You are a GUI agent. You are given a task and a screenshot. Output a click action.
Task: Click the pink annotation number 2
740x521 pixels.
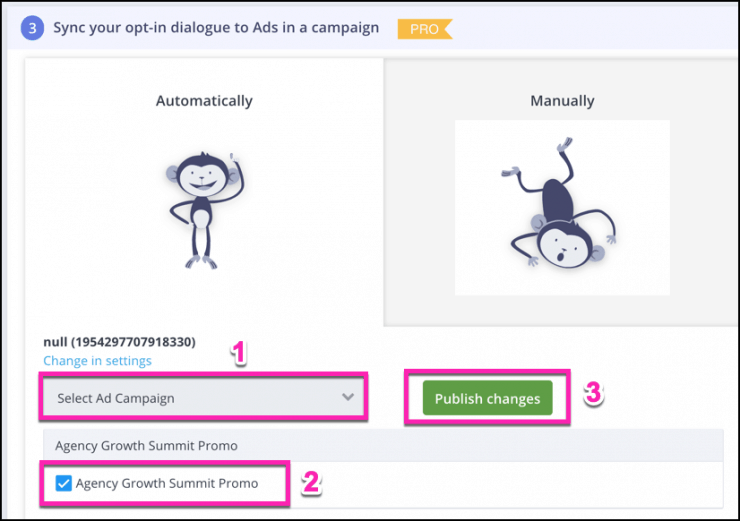[x=311, y=482]
